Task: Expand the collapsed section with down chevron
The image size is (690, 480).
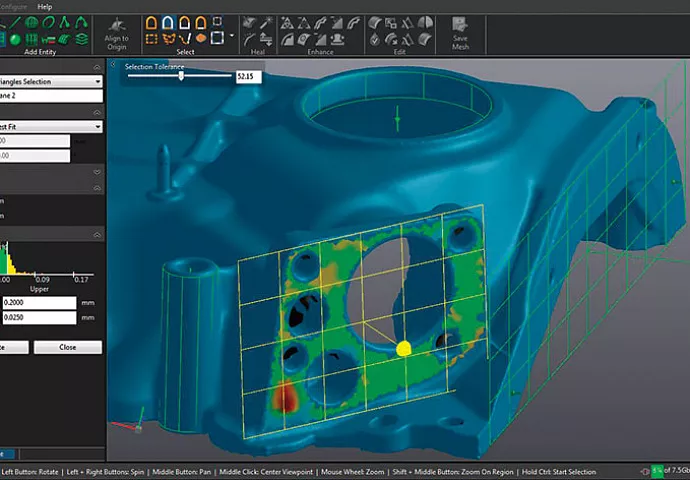Action: pos(97,172)
